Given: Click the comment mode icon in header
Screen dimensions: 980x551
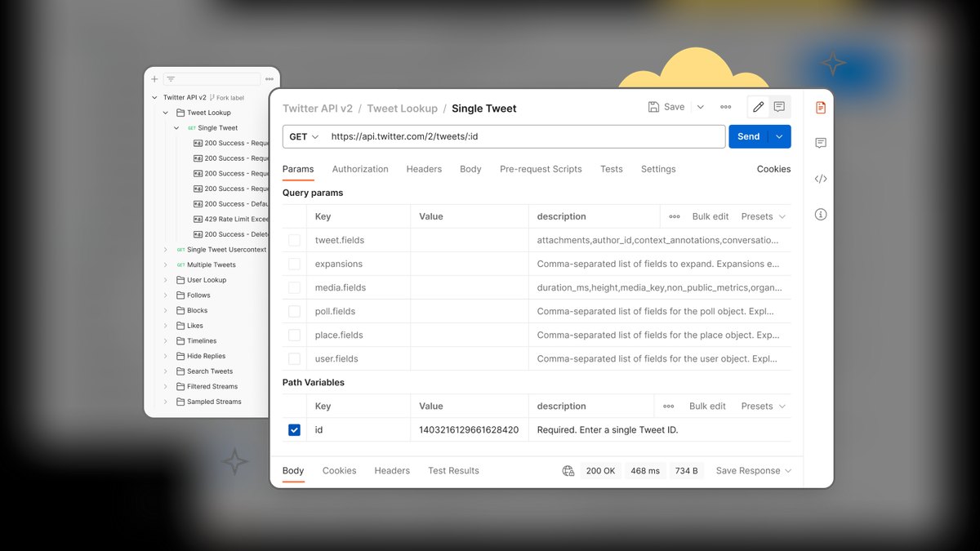Looking at the screenshot, I should (779, 107).
